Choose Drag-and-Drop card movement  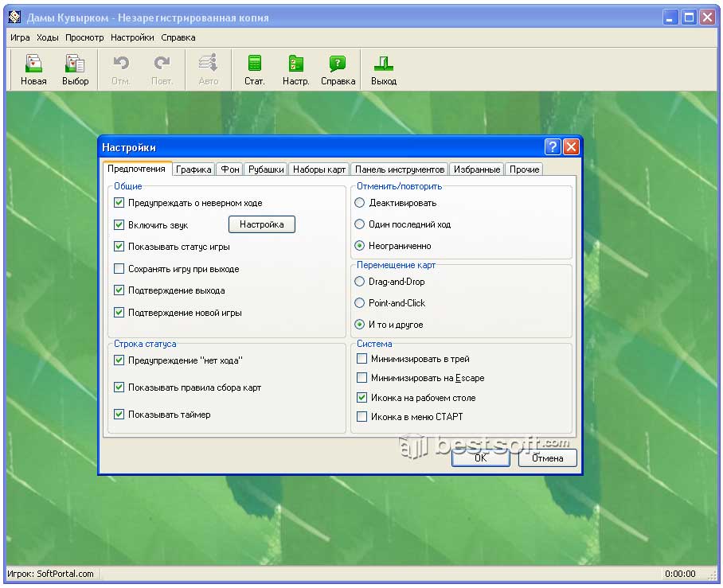click(360, 281)
